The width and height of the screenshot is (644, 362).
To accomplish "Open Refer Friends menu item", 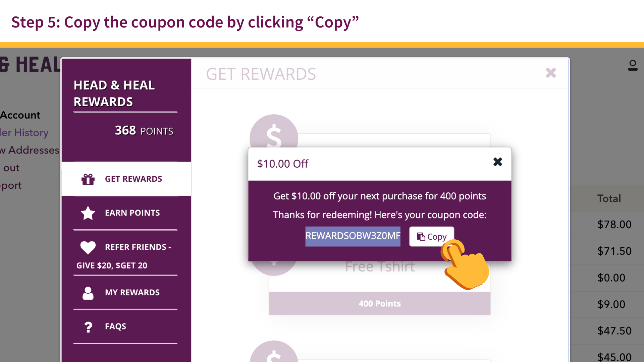I will click(x=138, y=247).
